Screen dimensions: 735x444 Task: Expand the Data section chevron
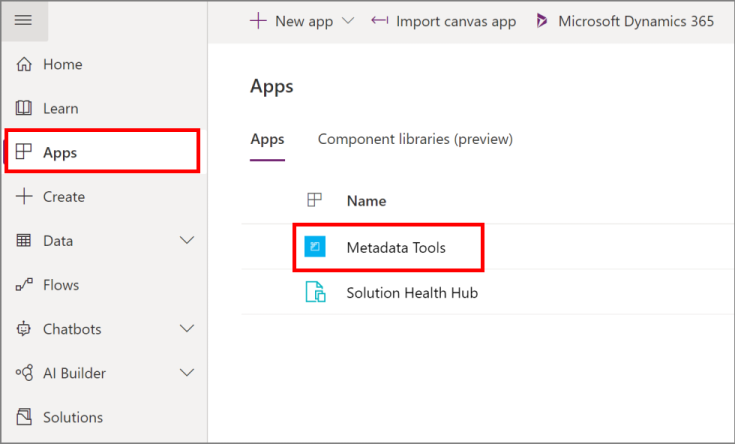tap(186, 241)
